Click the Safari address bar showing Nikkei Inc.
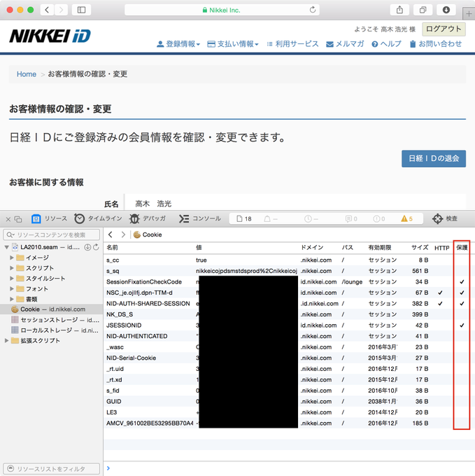 [222, 10]
